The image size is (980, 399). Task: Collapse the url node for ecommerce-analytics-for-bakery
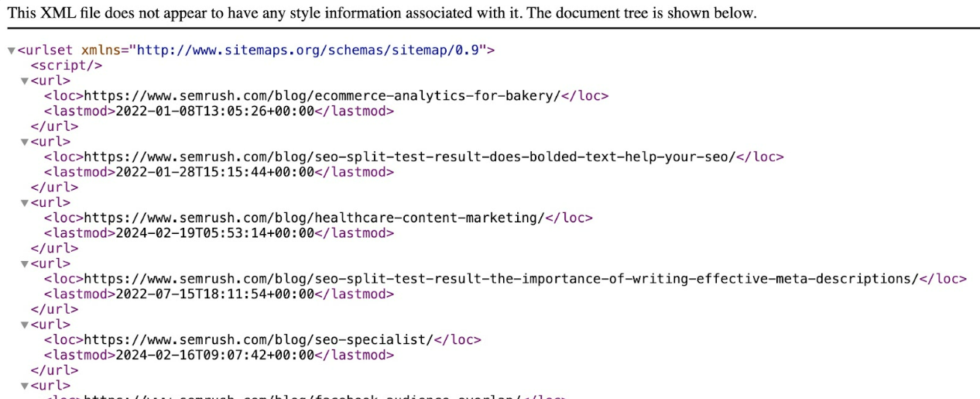coord(25,81)
